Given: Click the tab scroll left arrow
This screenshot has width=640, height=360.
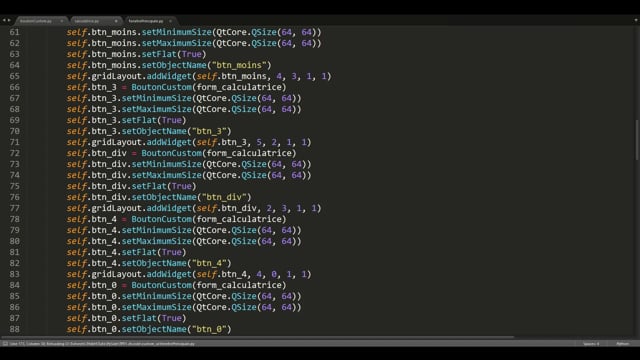Looking at the screenshot, I should pos(4,20).
